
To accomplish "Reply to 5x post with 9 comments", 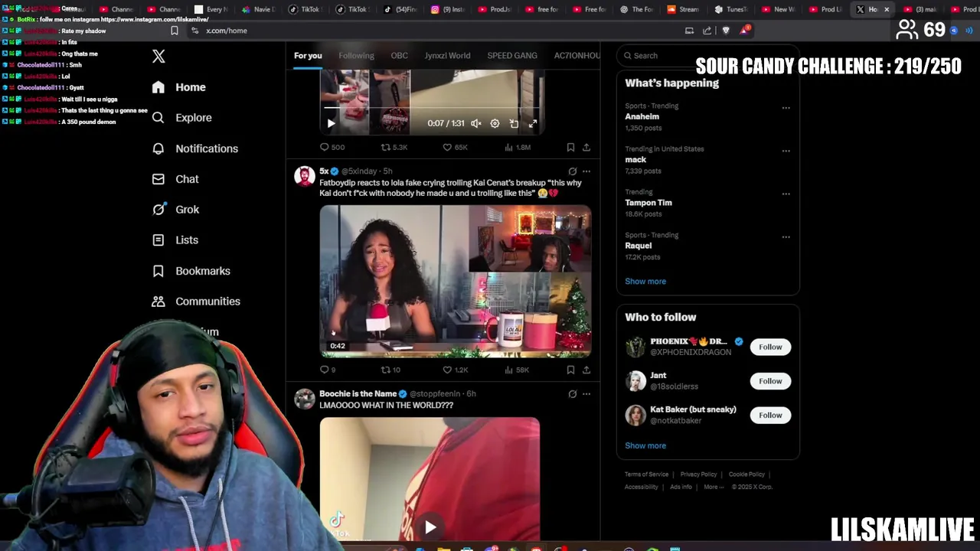I will point(328,370).
